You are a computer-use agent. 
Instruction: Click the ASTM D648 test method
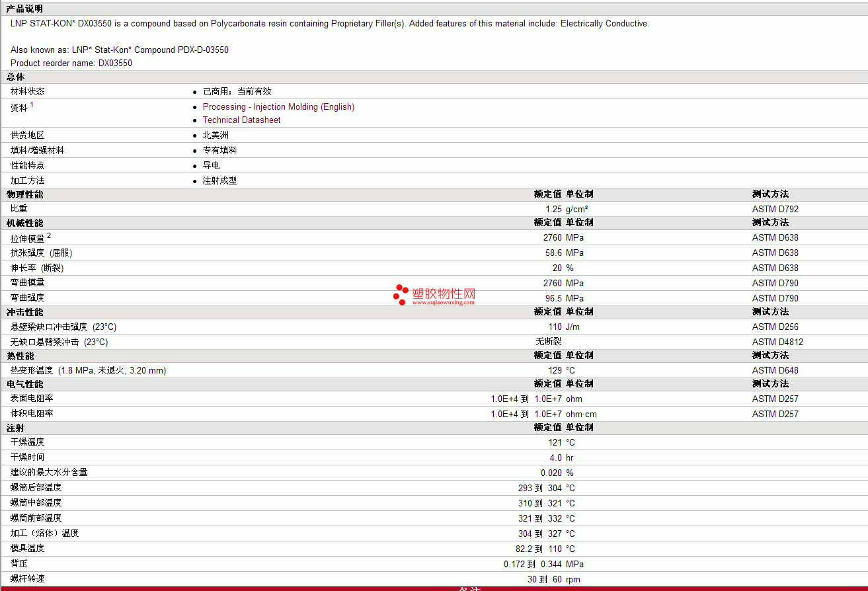tap(775, 370)
